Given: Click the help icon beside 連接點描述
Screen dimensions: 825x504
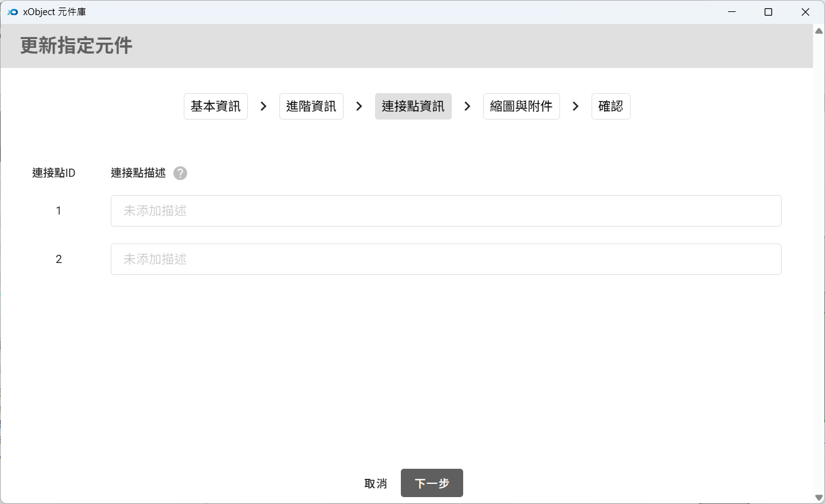Looking at the screenshot, I should (181, 174).
